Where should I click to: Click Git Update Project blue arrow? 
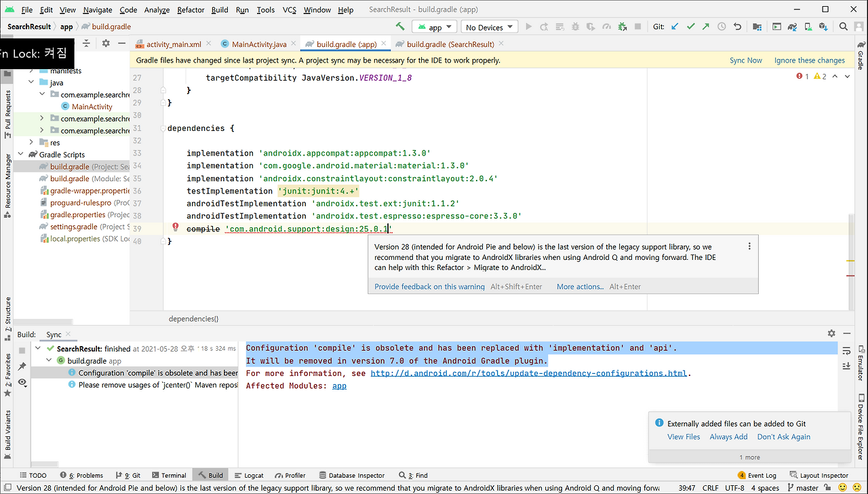tap(675, 27)
